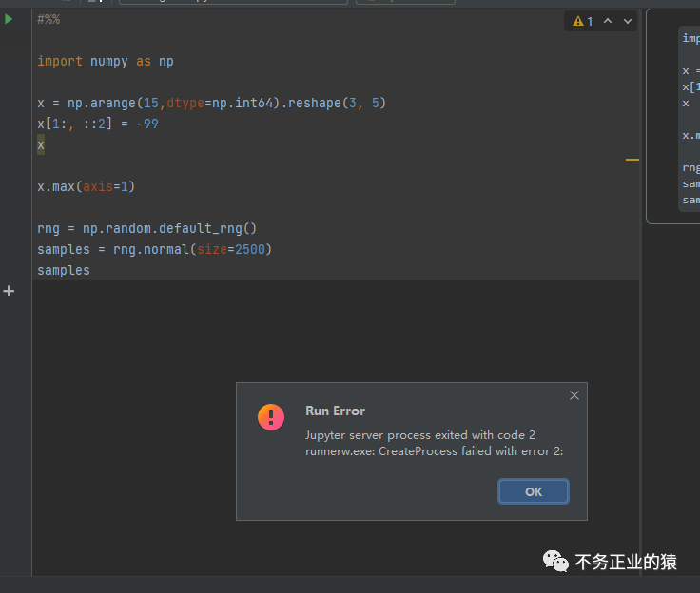Viewport: 700px width, 593px height.
Task: Click the highlighted standalone x variable
Action: click(41, 144)
